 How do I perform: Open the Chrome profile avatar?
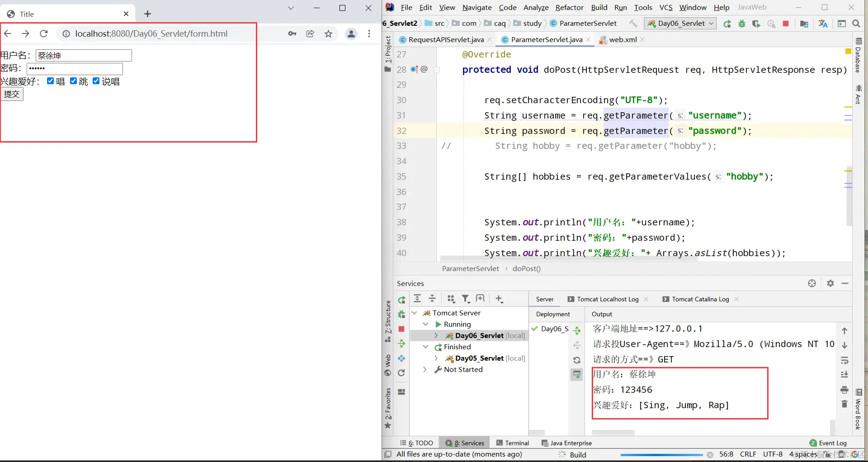[351, 33]
